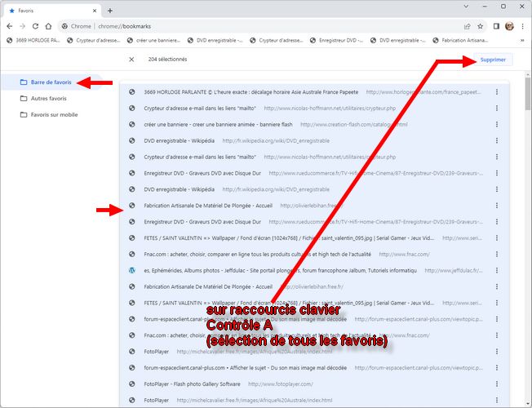Click the creation-flash.com URL text
Image resolution: width=532 pixels, height=408 pixels.
coord(354,125)
